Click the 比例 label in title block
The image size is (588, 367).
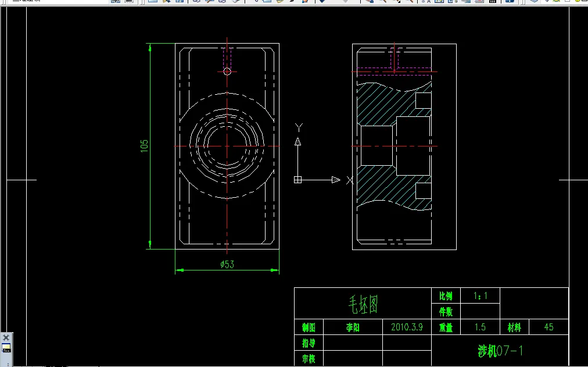[446, 296]
